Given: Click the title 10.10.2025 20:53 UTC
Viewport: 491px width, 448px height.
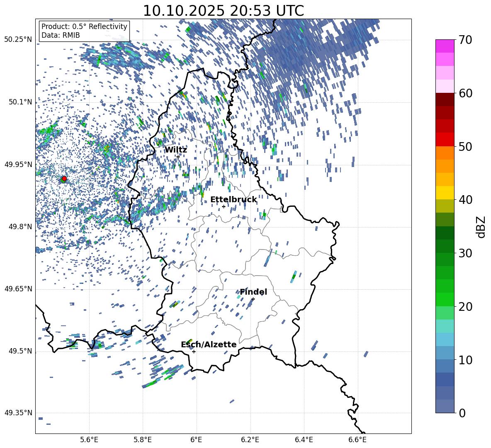Looking at the screenshot, I should (223, 11).
